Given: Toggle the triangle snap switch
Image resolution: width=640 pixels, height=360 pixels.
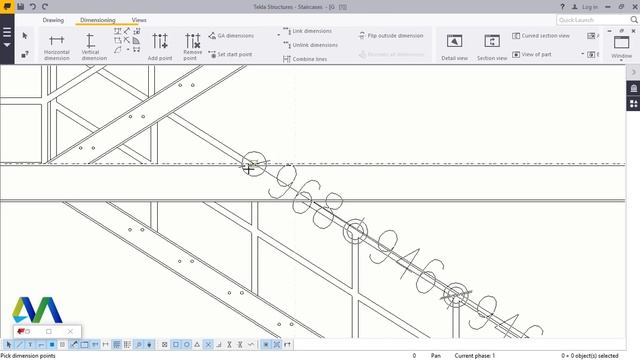Looking at the screenshot, I should [x=197, y=344].
